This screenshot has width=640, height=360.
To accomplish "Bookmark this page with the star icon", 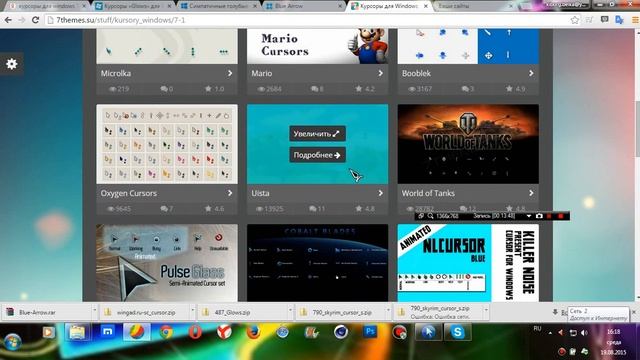I will (x=575, y=20).
